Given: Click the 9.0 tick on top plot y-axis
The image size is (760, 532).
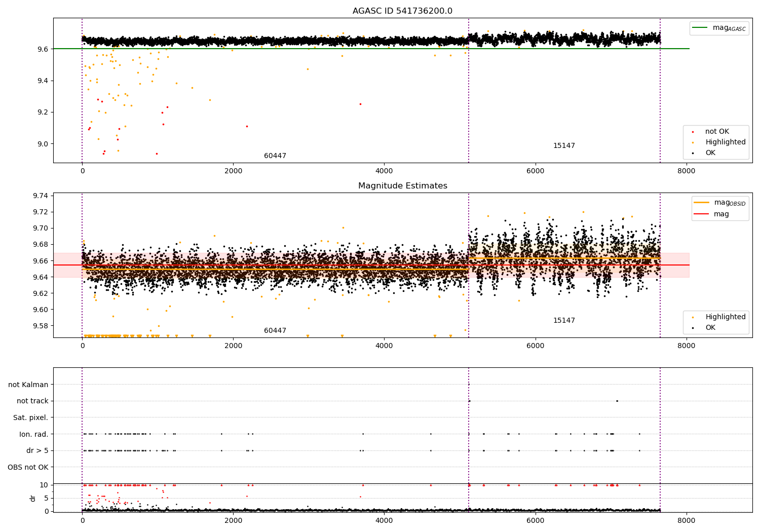Looking at the screenshot, I should click(x=42, y=144).
